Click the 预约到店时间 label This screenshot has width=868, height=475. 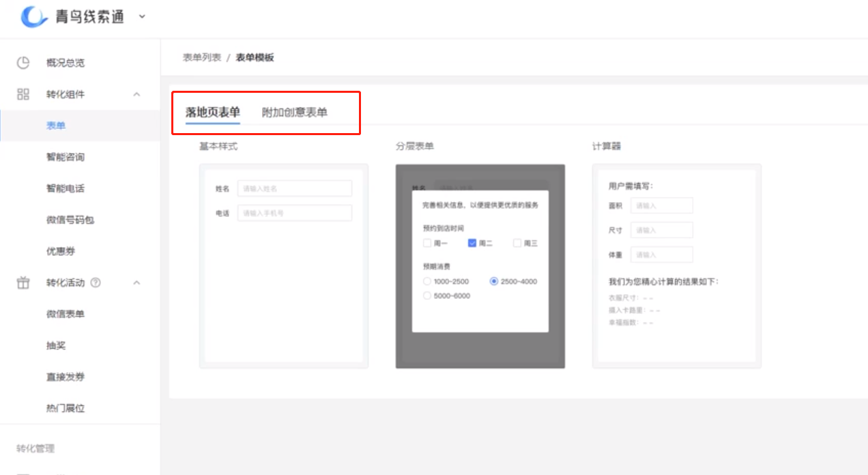click(444, 228)
